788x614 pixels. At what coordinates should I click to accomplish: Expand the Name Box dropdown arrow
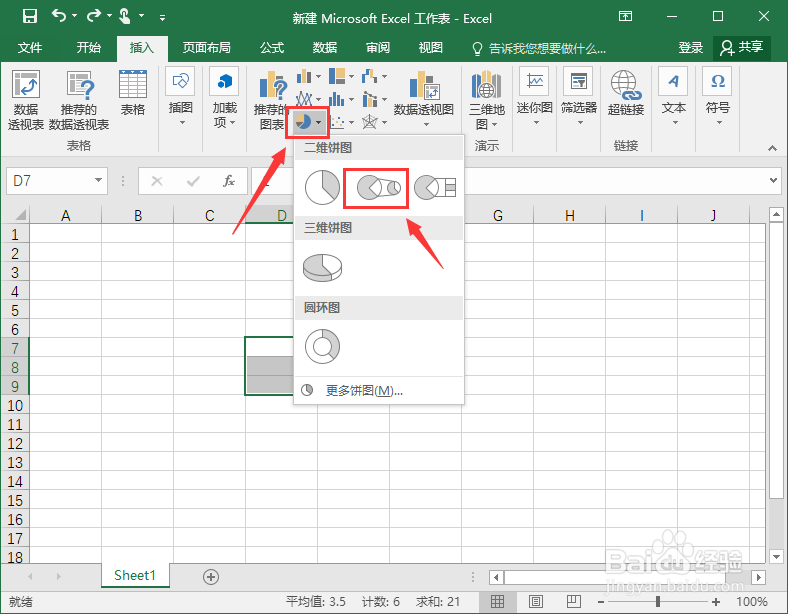tap(98, 180)
